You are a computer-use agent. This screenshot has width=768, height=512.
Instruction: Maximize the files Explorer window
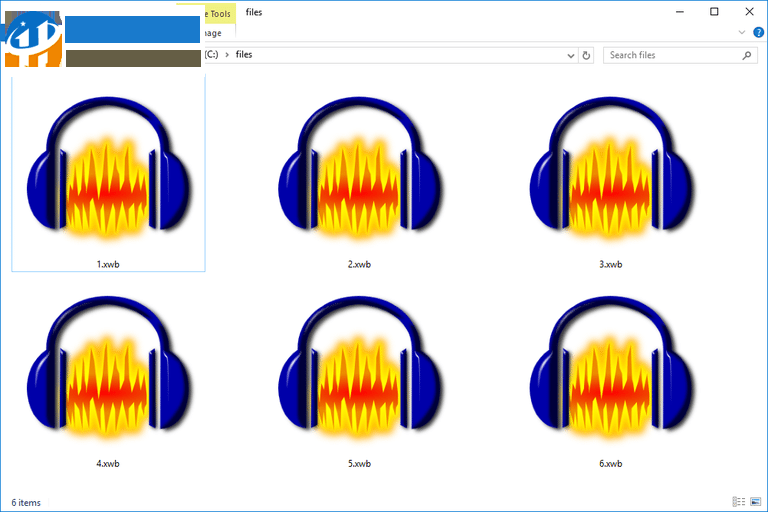coord(714,12)
